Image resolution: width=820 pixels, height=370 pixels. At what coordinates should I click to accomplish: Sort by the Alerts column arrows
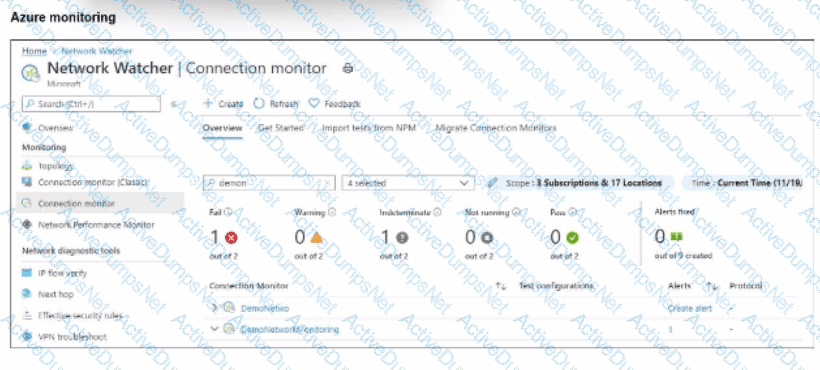(x=711, y=286)
